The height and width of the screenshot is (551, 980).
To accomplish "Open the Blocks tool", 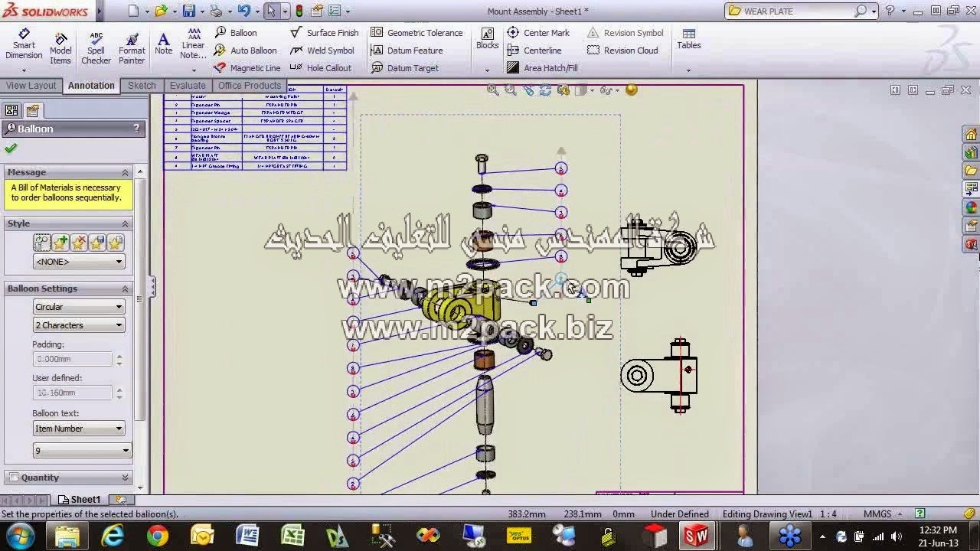I will pyautogui.click(x=487, y=40).
